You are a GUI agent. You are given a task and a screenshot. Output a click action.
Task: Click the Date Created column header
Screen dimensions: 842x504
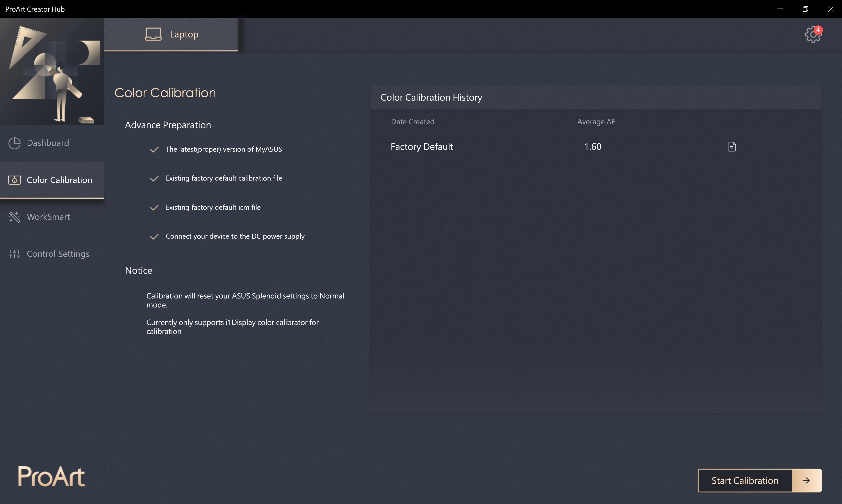(x=412, y=122)
